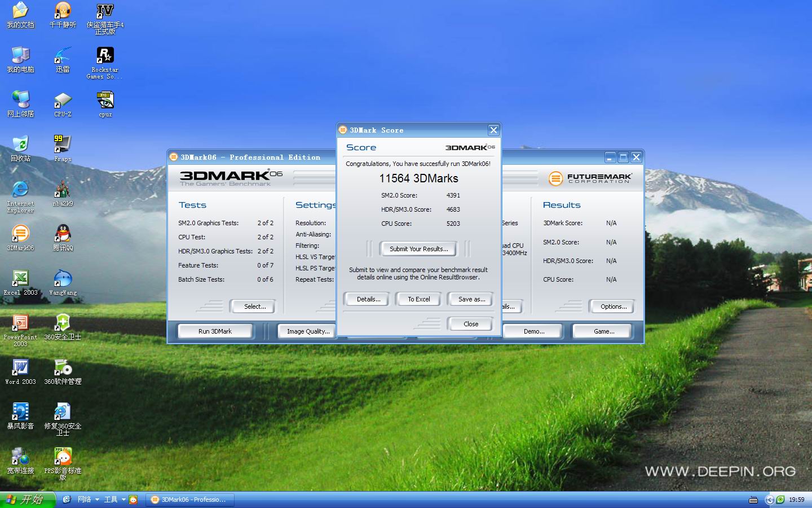Click the Game button in 3DMark06

click(603, 331)
